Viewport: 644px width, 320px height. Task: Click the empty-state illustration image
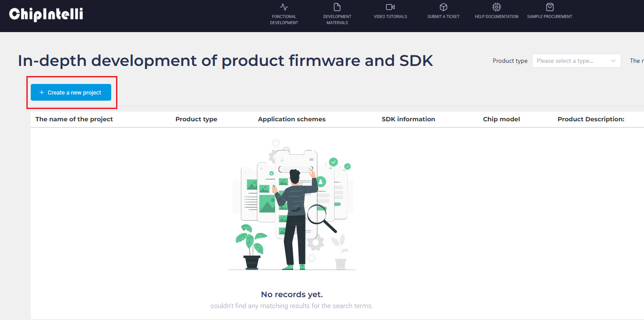point(292,204)
